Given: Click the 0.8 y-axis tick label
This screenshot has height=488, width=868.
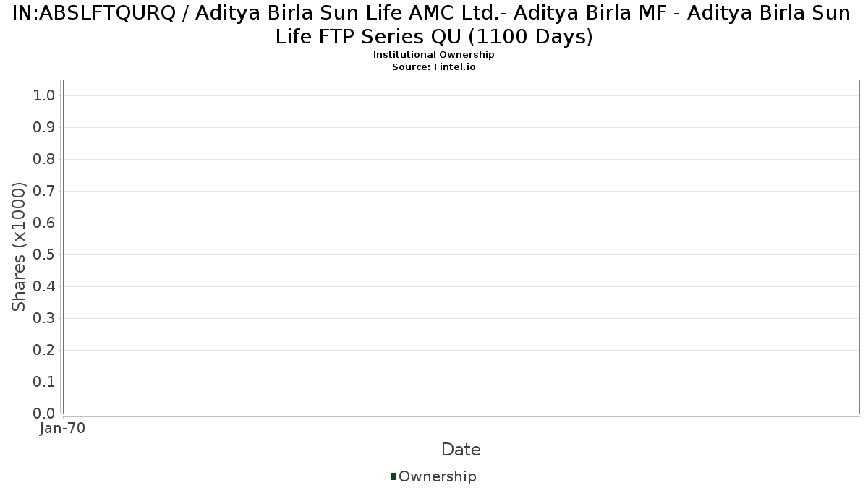Looking at the screenshot, I should tap(45, 159).
